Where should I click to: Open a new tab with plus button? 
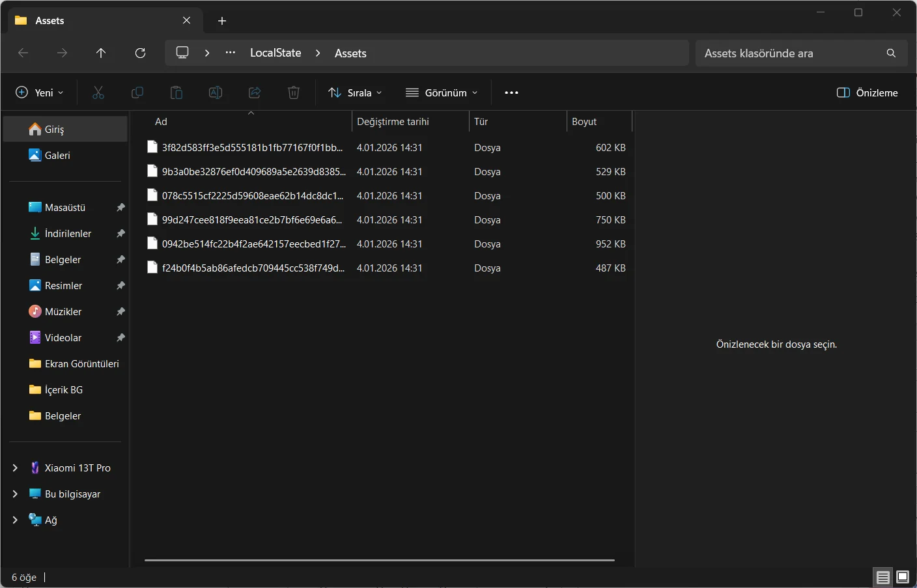(222, 21)
